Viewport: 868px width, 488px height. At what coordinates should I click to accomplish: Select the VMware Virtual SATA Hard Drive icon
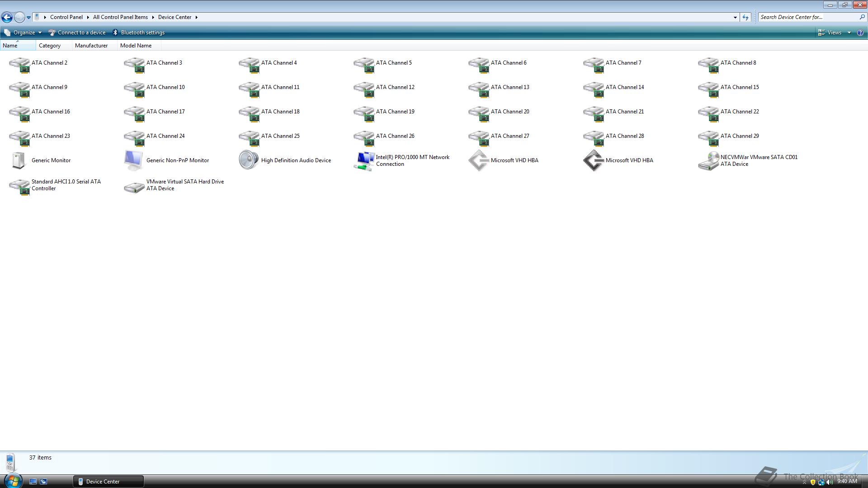point(134,187)
